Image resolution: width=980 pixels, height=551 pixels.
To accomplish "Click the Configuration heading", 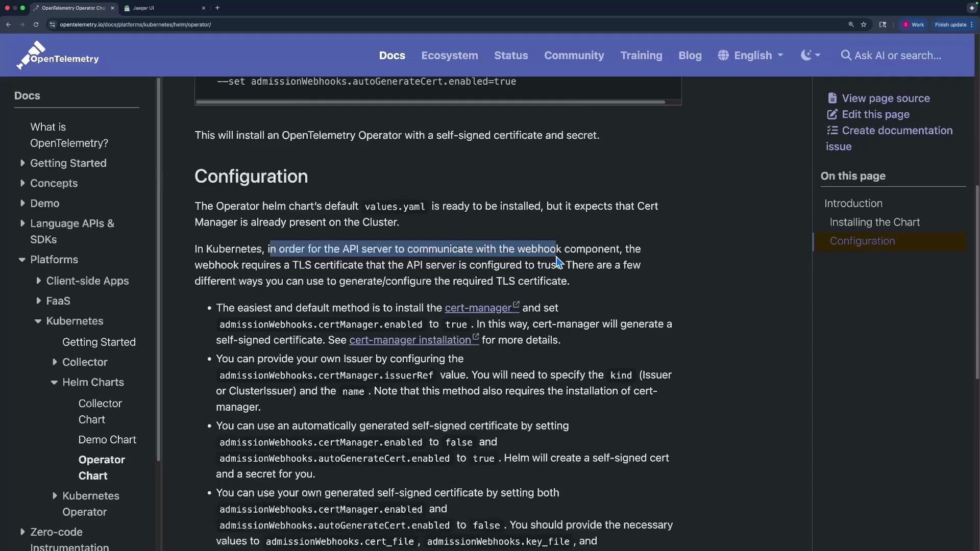I will 251,176.
